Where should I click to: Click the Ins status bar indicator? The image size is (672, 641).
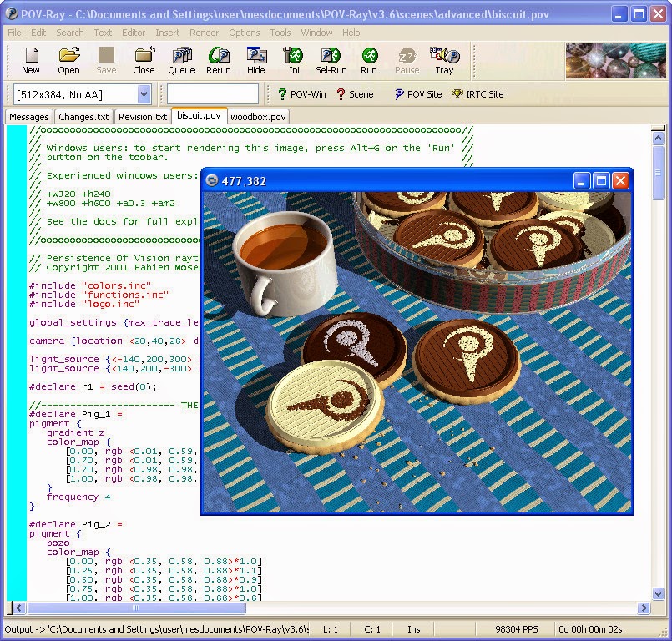click(x=413, y=629)
